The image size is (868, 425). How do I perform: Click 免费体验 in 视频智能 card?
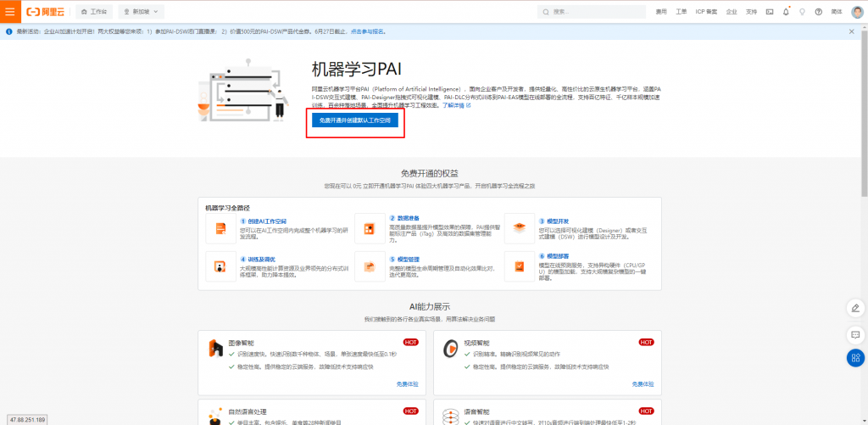pos(643,384)
